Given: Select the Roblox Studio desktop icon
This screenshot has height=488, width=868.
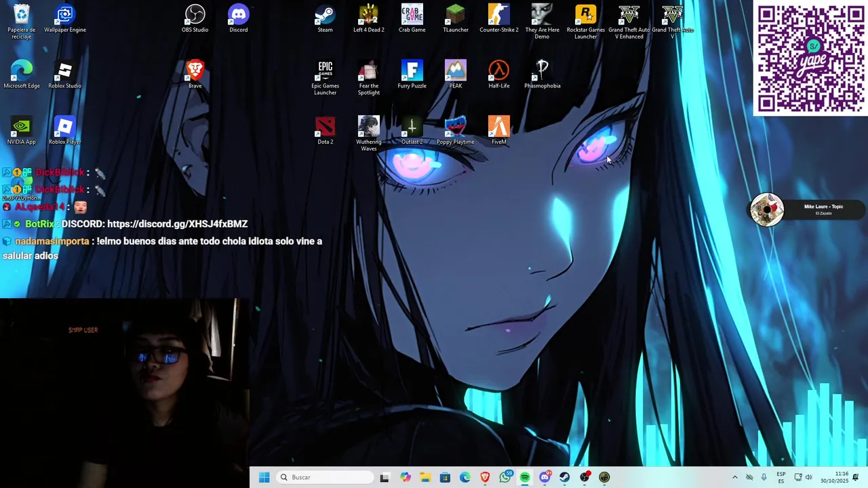Looking at the screenshot, I should click(65, 75).
